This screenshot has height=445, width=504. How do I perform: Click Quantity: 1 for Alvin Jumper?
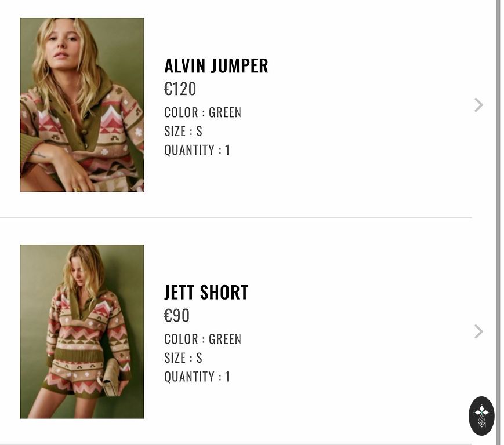pos(197,150)
